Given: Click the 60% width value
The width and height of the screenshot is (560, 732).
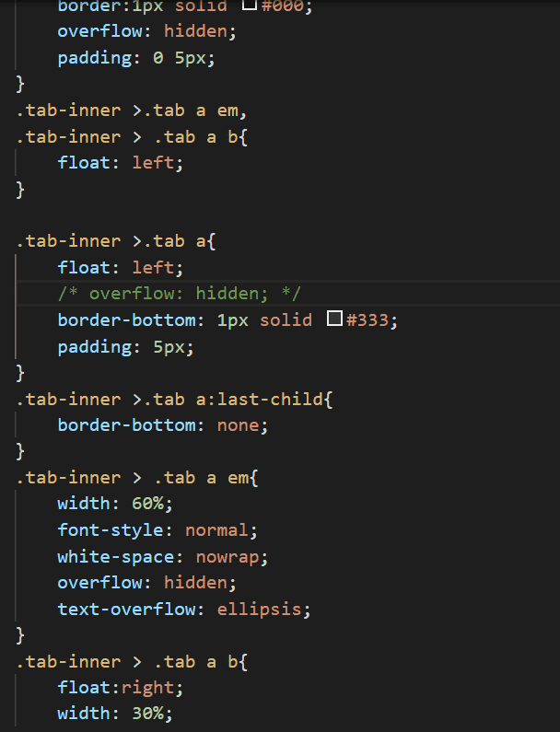Looking at the screenshot, I should pos(147,504).
